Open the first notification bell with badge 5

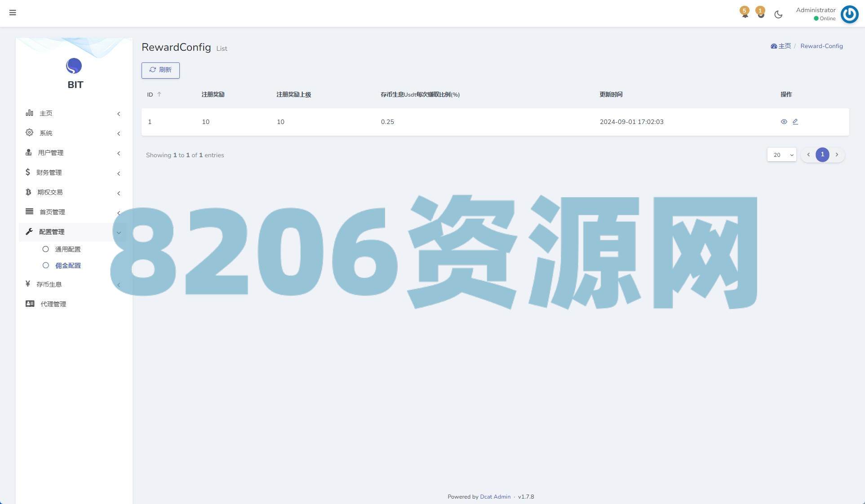(x=745, y=13)
